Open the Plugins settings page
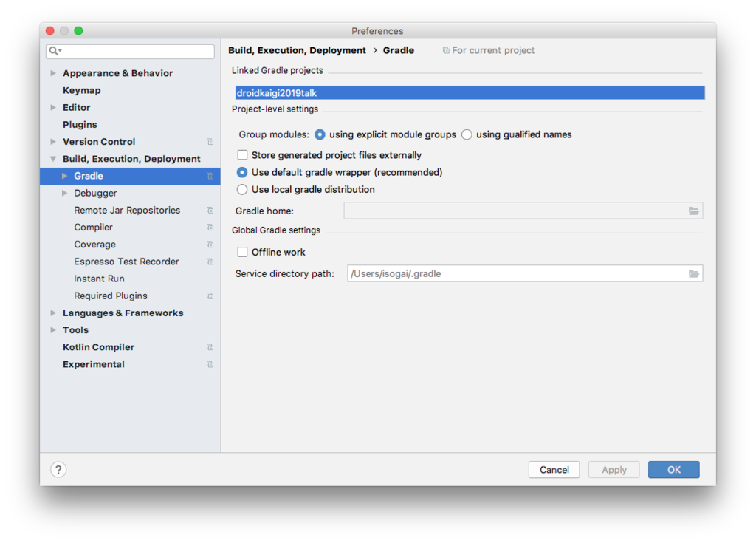 coord(80,125)
